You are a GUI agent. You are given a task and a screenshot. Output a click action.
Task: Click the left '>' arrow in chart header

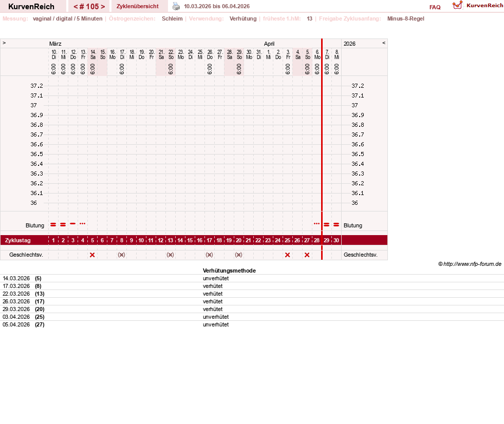tap(4, 43)
